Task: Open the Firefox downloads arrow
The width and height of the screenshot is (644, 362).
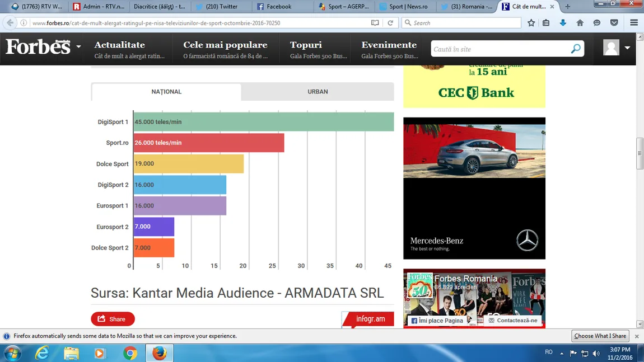Action: (563, 23)
